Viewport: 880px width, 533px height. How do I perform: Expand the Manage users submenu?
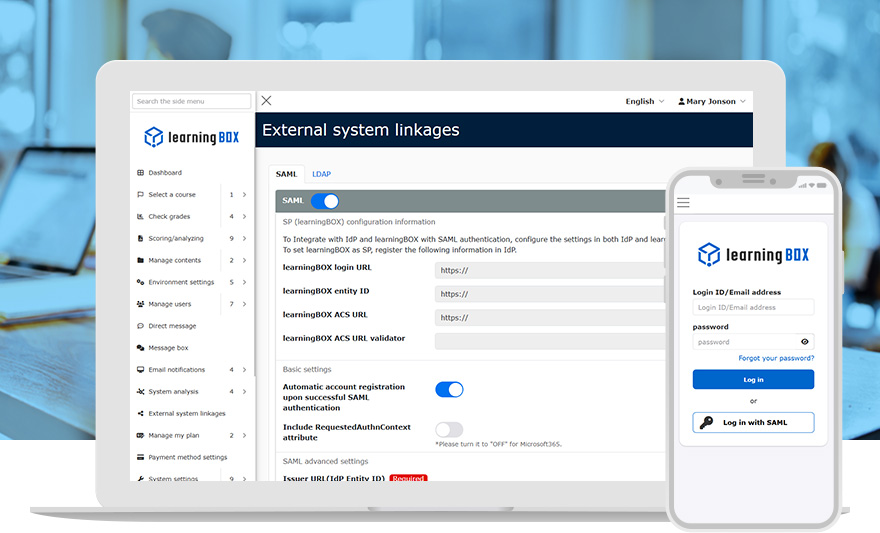coord(244,304)
